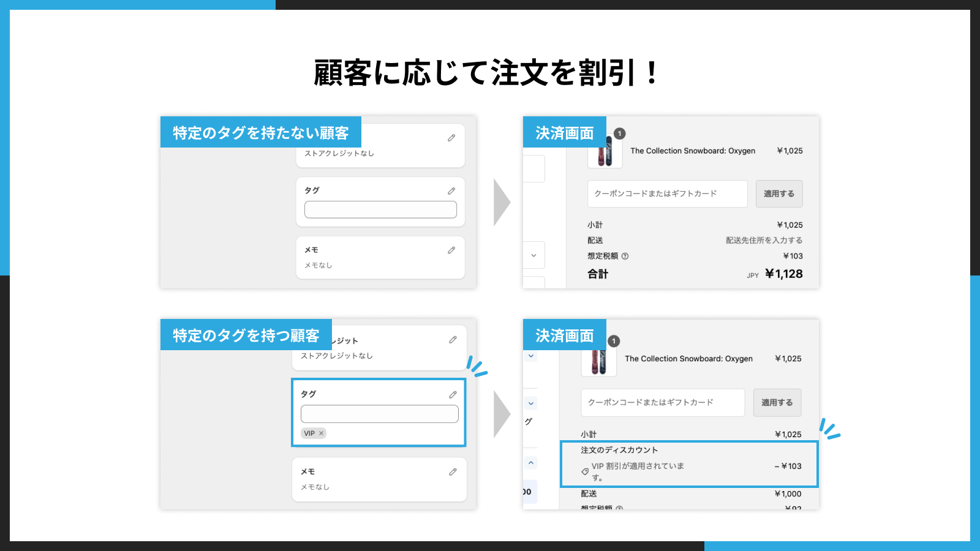Expand the top chevron in bottom checkout sidebar
This screenshot has width=980, height=551.
[x=530, y=357]
